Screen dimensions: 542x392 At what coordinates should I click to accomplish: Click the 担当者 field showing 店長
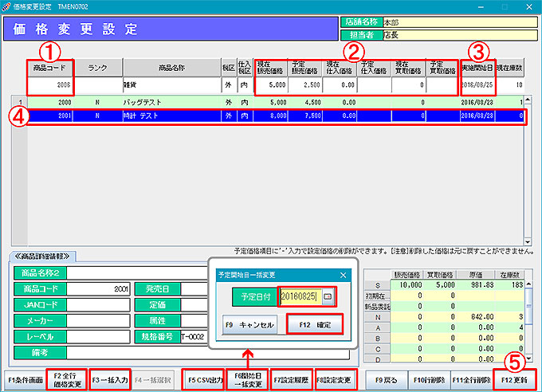pos(460,35)
